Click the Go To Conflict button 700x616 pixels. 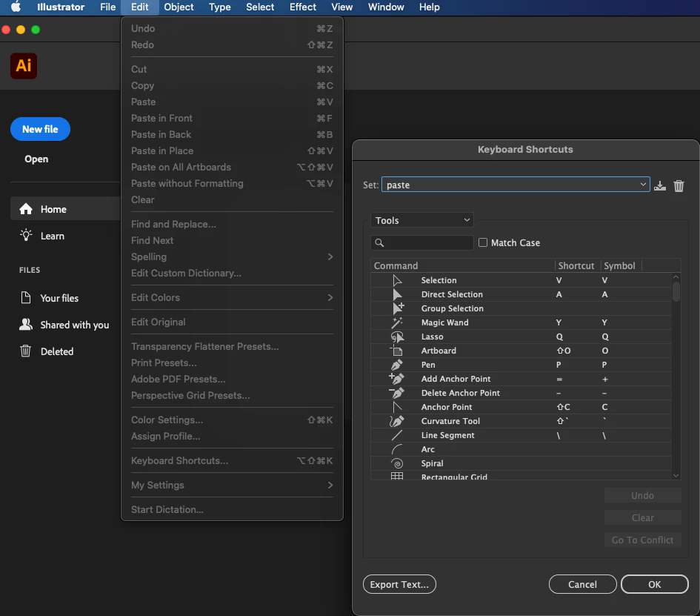pos(642,540)
